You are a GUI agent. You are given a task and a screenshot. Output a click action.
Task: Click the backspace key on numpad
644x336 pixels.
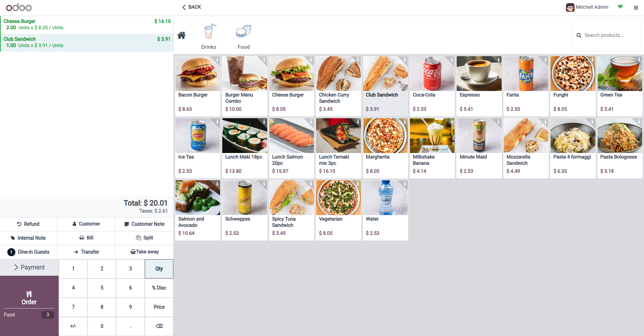coord(159,326)
